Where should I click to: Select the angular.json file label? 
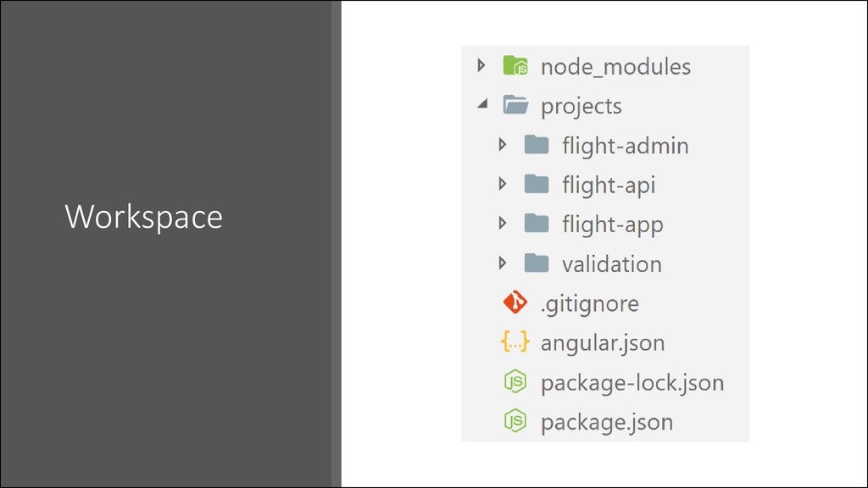coord(603,344)
